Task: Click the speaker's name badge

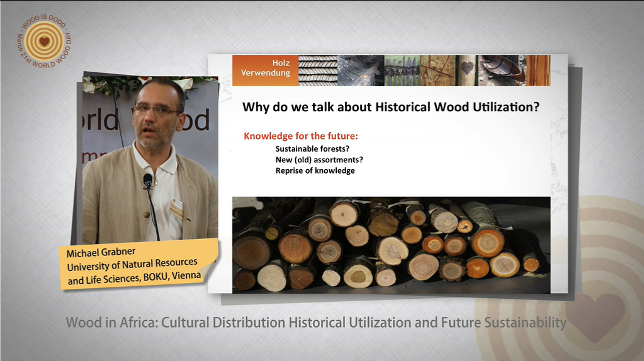Action: [x=176, y=208]
